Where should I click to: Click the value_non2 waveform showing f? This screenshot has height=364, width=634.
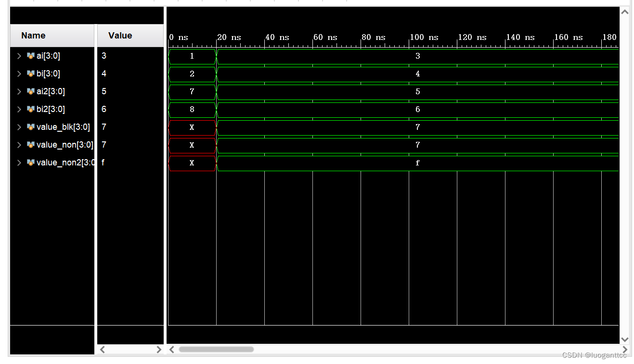pyautogui.click(x=418, y=163)
